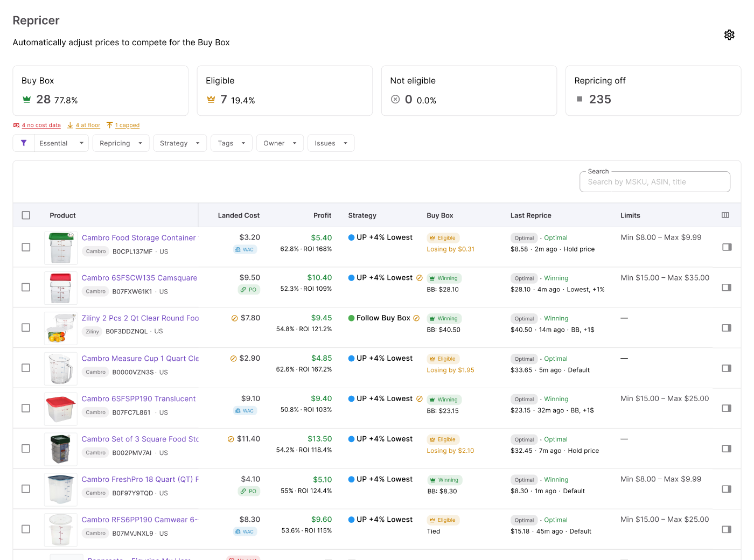The width and height of the screenshot is (754, 560).
Task: Check the Cambro FreshPro 18 Quart row
Action: (26, 489)
